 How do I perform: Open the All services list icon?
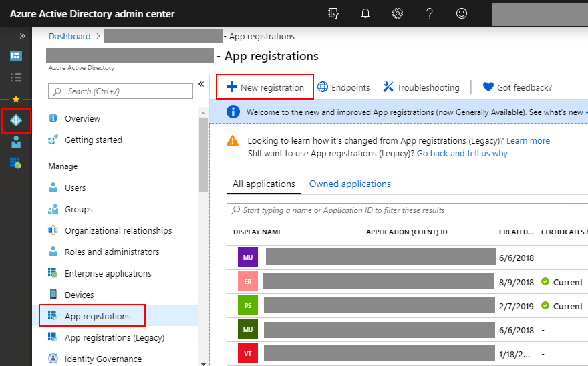(16, 77)
